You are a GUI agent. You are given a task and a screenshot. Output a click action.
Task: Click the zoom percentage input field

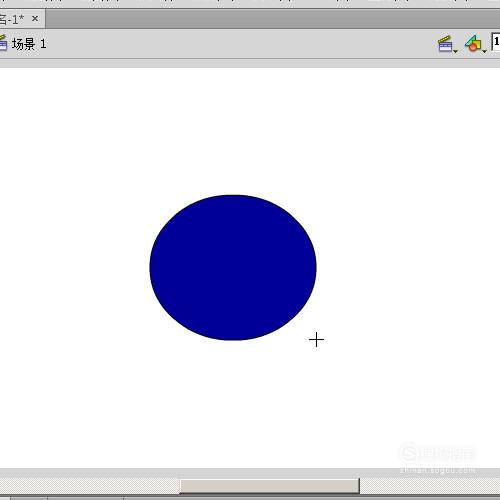coord(496,42)
